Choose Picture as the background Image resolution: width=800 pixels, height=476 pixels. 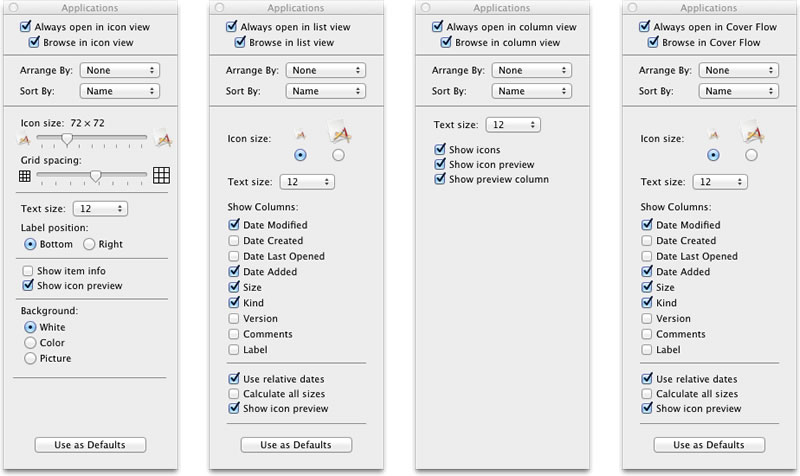30,358
